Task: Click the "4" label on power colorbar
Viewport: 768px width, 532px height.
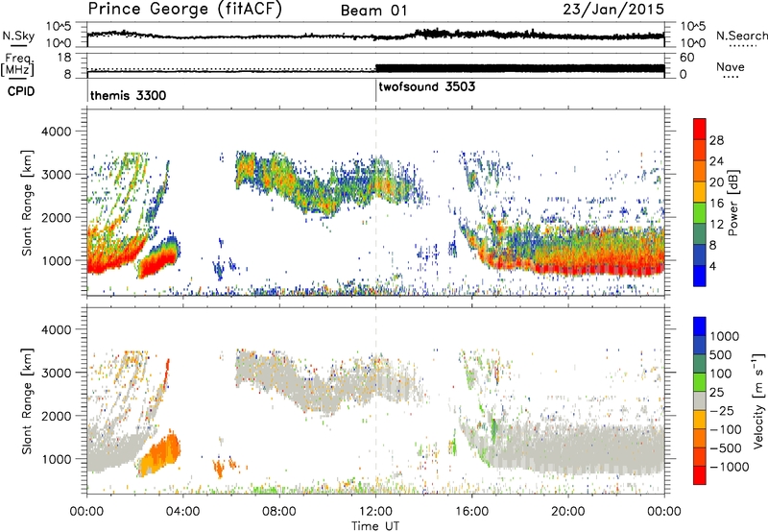Action: click(713, 266)
